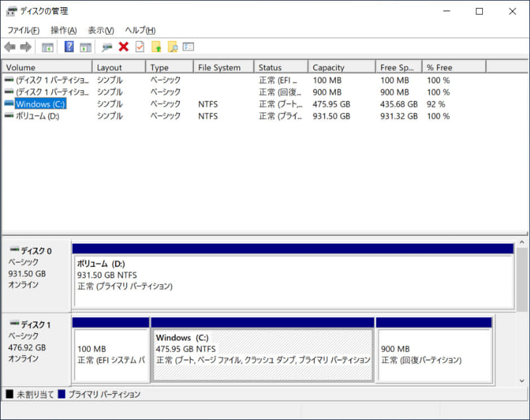Select the ボリューム (D:) partition block
This screenshot has height=420, width=530.
pos(291,278)
